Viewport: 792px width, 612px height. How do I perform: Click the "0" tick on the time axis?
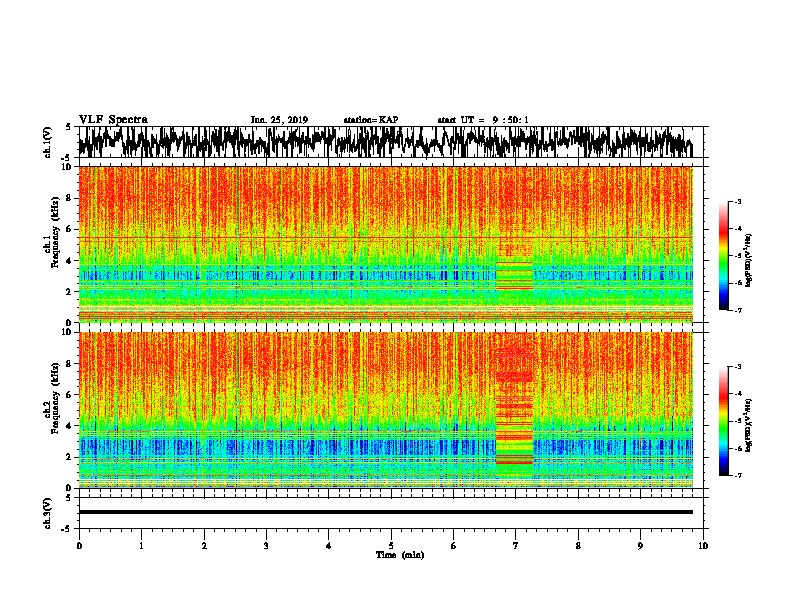[x=79, y=546]
